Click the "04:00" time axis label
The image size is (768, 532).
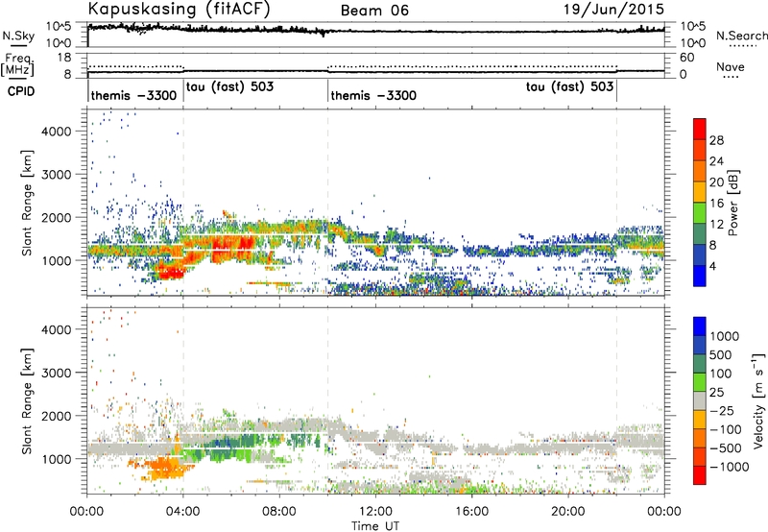tap(183, 512)
